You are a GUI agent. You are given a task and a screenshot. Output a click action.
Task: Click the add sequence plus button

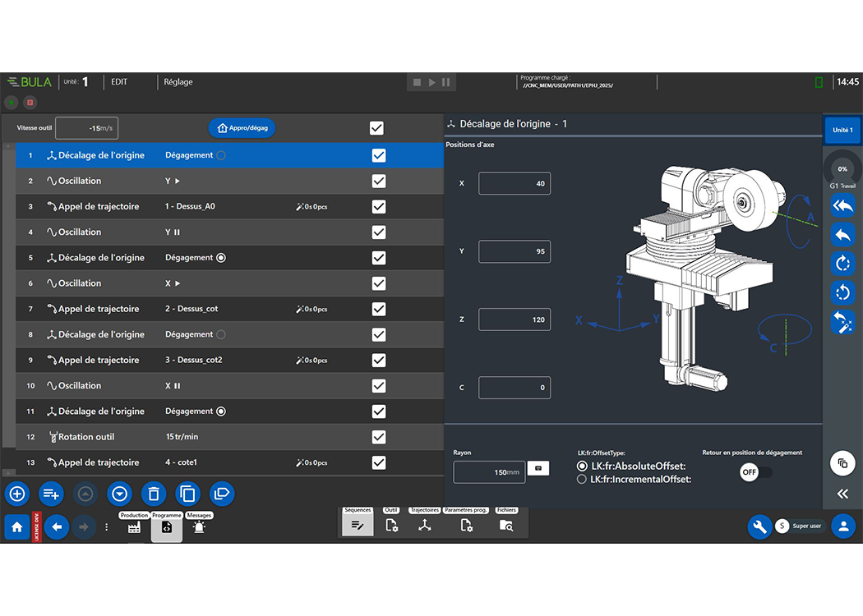pos(17,494)
